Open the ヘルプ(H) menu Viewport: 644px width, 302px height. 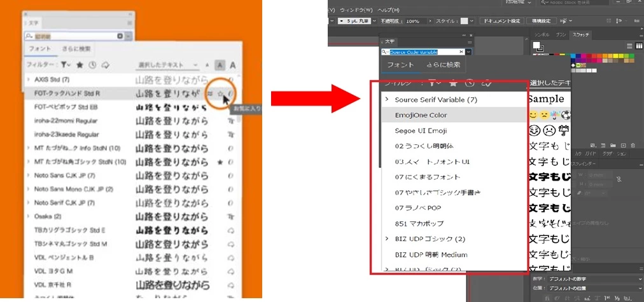point(388,10)
